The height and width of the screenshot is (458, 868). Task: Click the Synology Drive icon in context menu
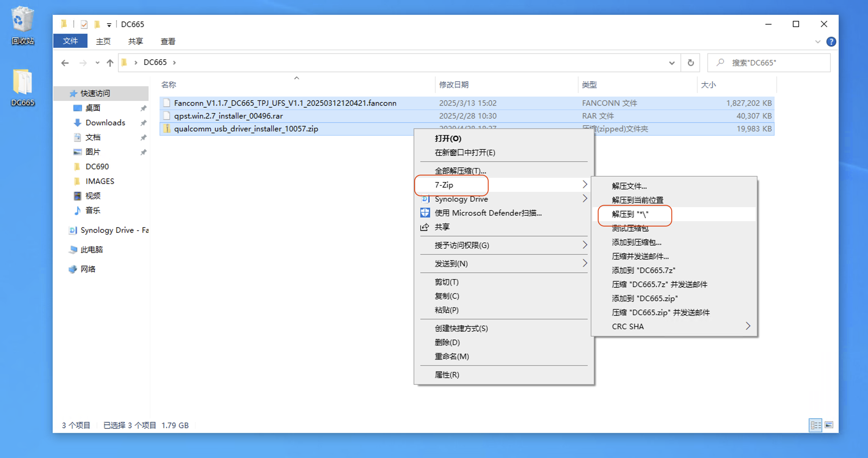click(x=425, y=199)
